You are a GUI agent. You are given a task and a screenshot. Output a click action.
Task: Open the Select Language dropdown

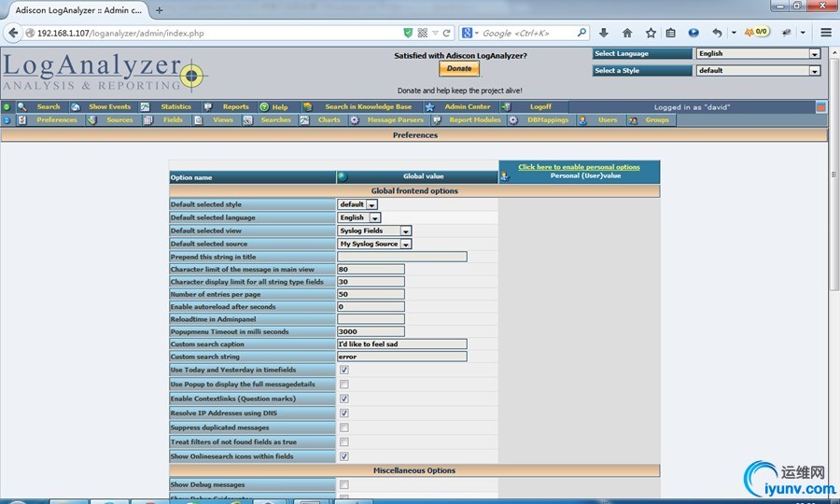coord(758,53)
